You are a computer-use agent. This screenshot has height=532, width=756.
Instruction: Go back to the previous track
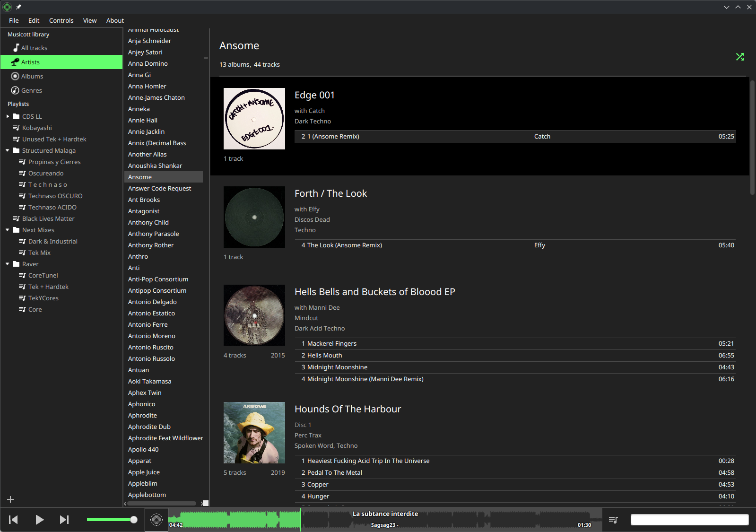coord(13,520)
